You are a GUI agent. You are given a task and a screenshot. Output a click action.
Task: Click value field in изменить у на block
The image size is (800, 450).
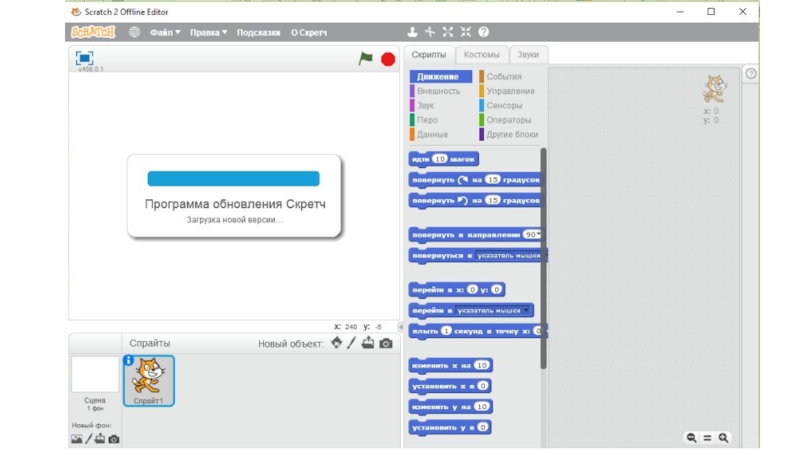point(482,406)
